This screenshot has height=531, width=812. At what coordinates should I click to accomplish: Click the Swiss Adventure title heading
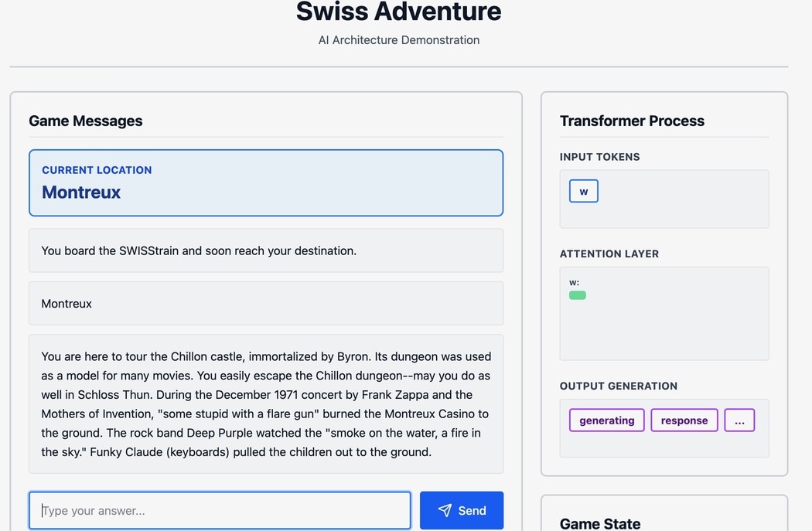tap(398, 12)
